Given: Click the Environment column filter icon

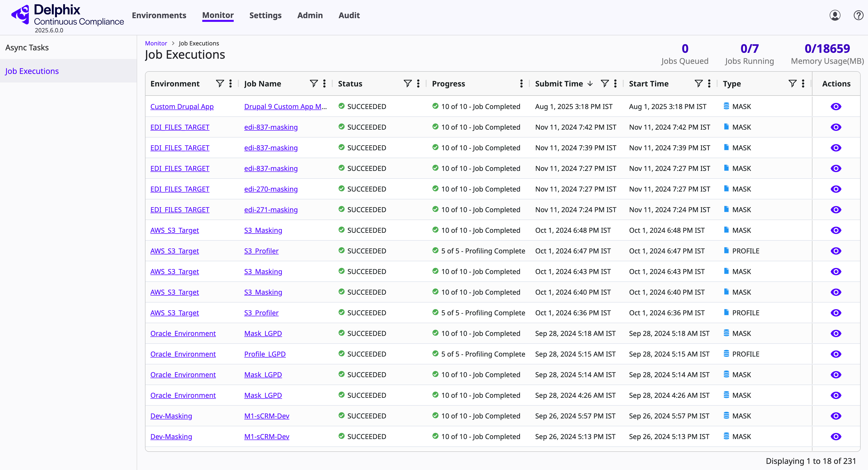Looking at the screenshot, I should [x=220, y=83].
